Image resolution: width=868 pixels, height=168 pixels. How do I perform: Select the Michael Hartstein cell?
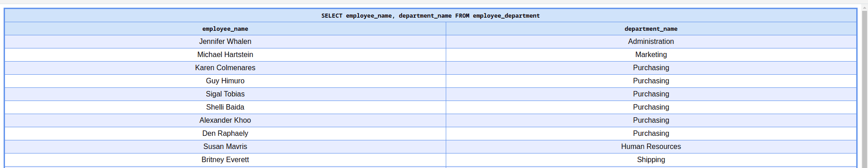tap(225, 55)
